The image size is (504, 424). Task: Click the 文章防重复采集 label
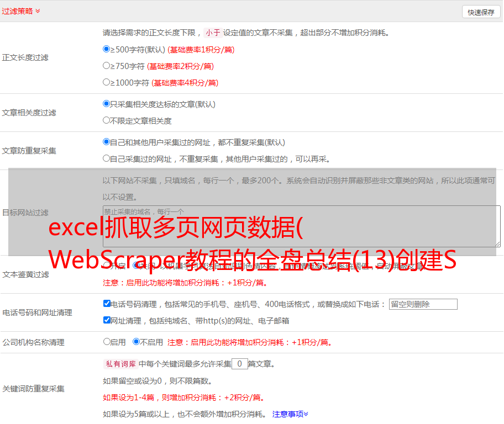click(29, 151)
